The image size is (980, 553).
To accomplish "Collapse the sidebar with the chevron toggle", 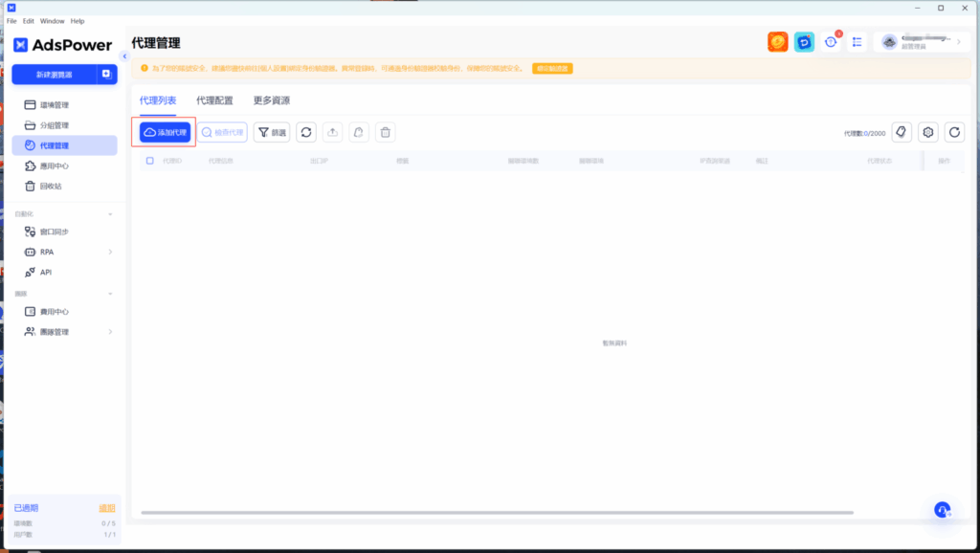I will coord(124,56).
